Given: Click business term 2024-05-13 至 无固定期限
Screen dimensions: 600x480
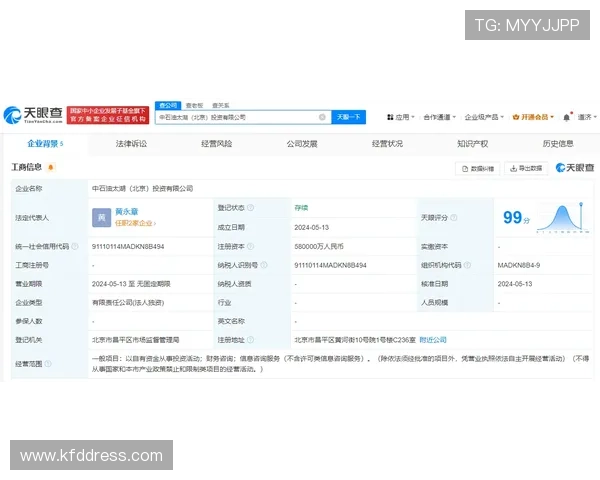Looking at the screenshot, I should (131, 284).
